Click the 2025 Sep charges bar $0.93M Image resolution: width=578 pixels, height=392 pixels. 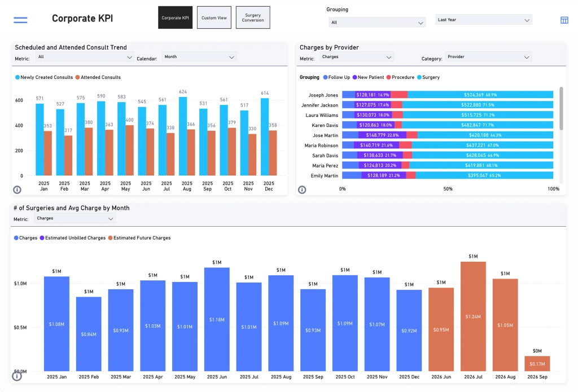[x=313, y=330]
